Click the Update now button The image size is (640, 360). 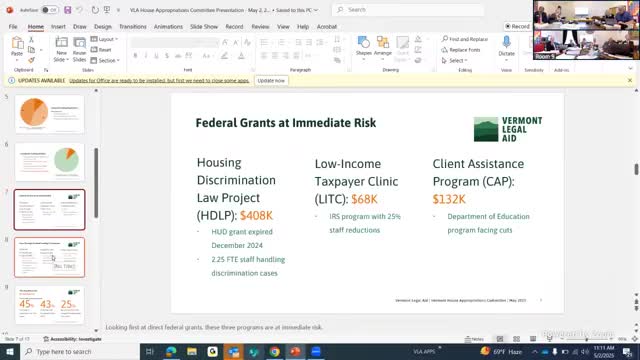coord(271,80)
